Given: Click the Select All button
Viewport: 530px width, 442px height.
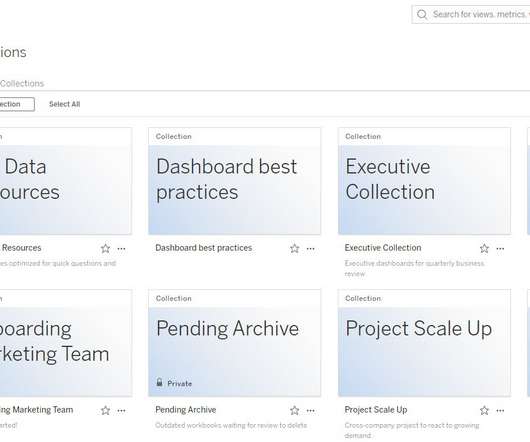Looking at the screenshot, I should coord(65,104).
